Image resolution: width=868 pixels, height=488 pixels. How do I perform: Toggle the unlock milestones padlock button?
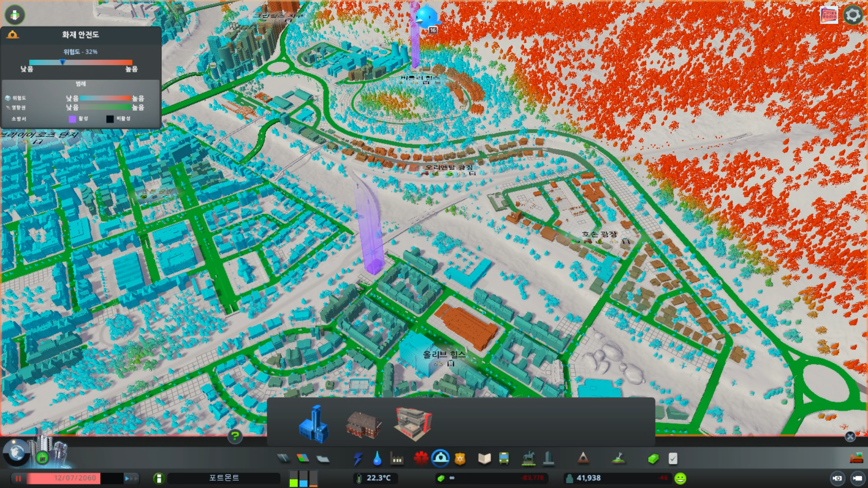point(42,458)
